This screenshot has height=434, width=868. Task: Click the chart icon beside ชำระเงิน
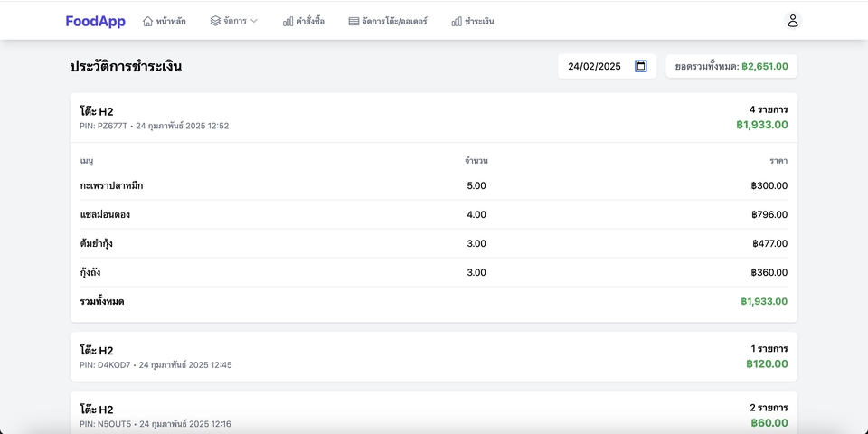pyautogui.click(x=457, y=22)
